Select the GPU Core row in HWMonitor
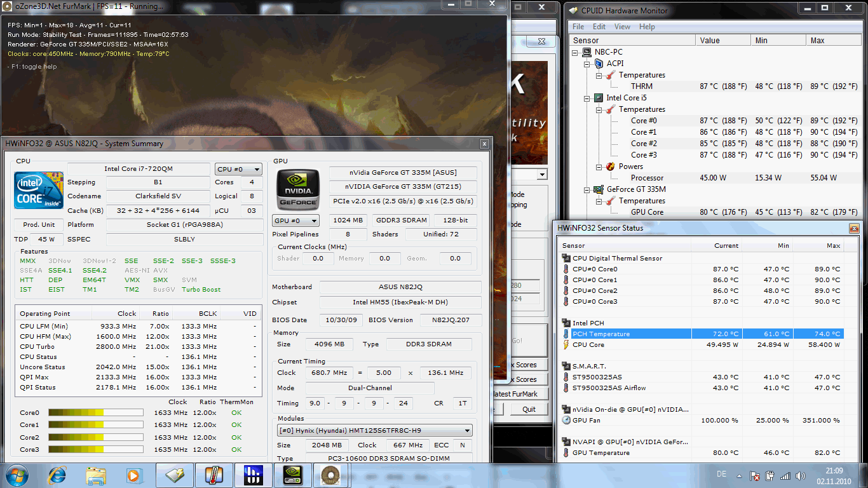 tap(714, 212)
